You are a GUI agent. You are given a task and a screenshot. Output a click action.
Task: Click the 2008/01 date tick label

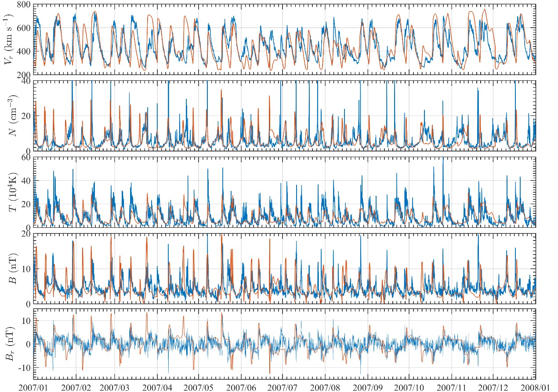(x=533, y=387)
